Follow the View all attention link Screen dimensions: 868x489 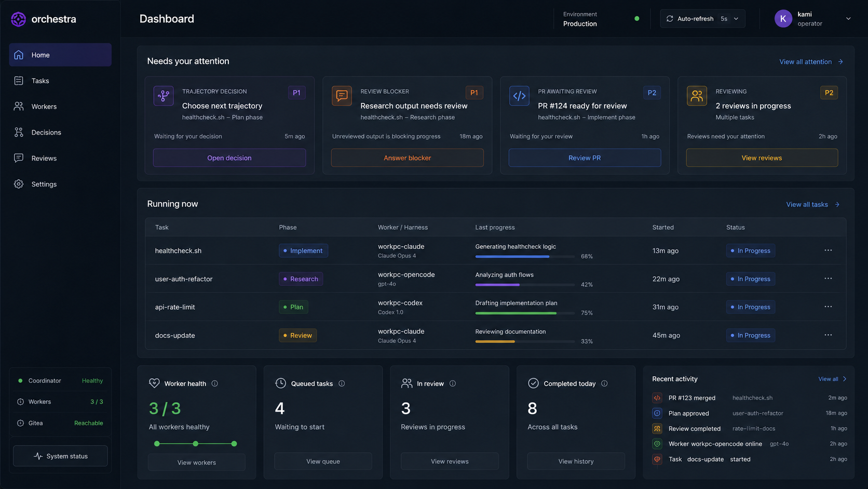click(x=811, y=62)
